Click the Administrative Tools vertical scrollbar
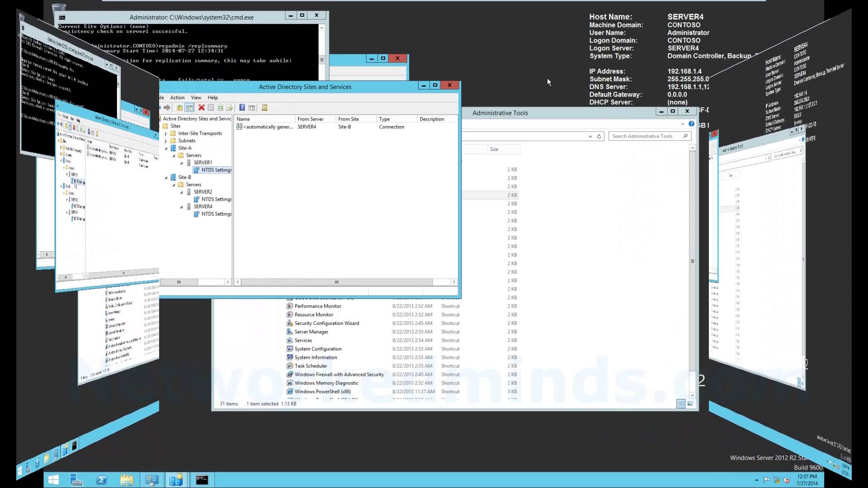This screenshot has height=488, width=868. tap(692, 261)
